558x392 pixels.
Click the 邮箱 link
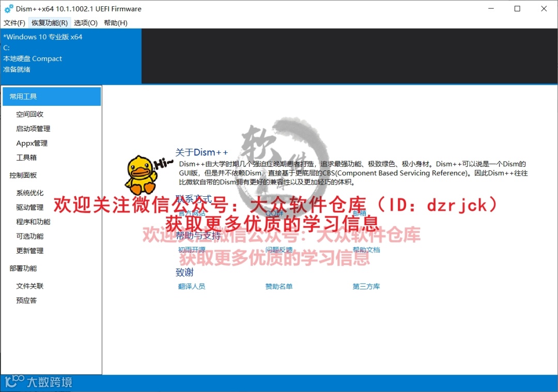(x=359, y=213)
